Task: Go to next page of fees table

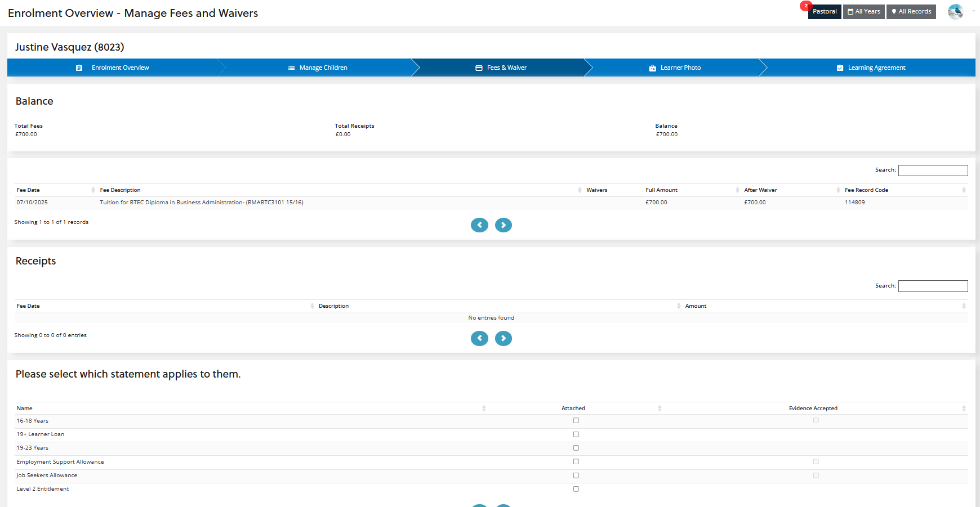Action: point(503,225)
